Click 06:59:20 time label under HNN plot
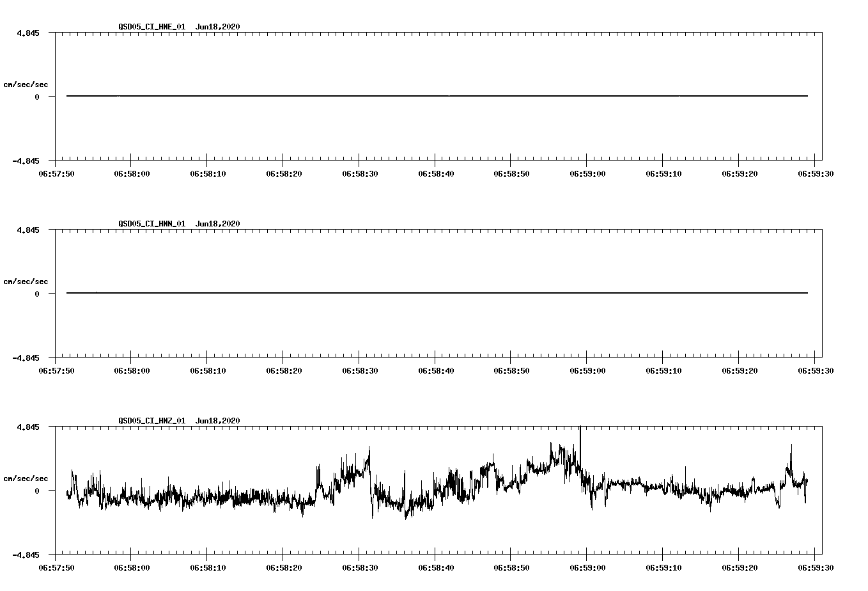Image resolution: width=868 pixels, height=591 pixels. pyautogui.click(x=739, y=370)
